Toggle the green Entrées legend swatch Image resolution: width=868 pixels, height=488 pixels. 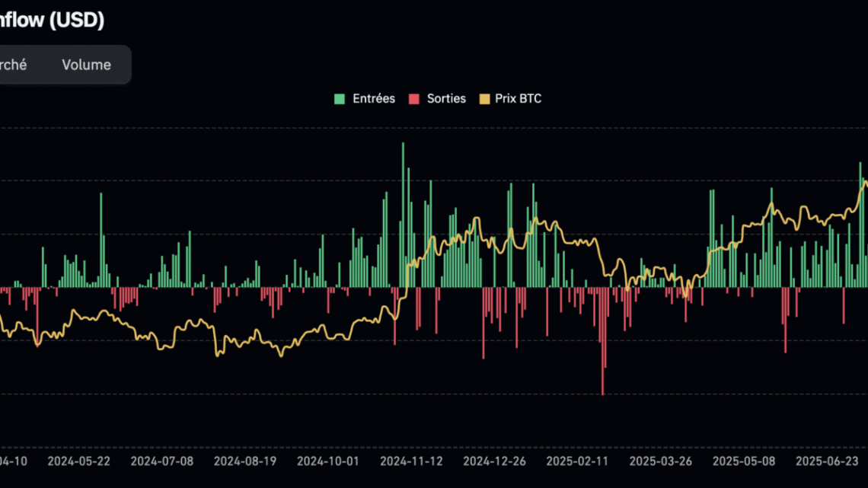click(340, 98)
